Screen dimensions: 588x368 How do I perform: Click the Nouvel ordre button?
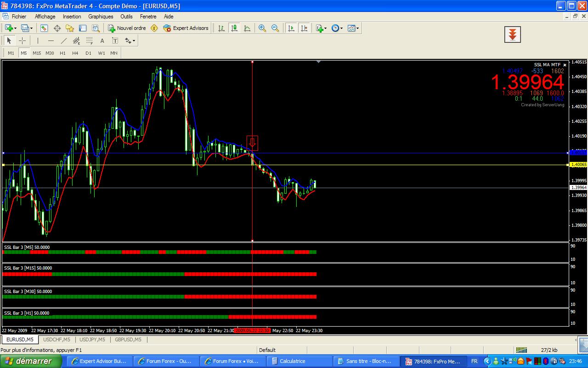(x=127, y=28)
